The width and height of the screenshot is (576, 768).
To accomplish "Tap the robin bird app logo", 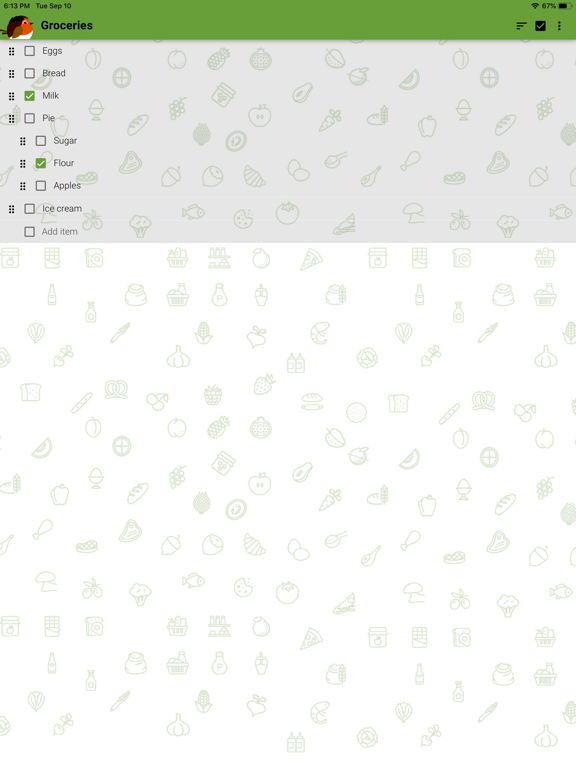I will click(x=18, y=26).
